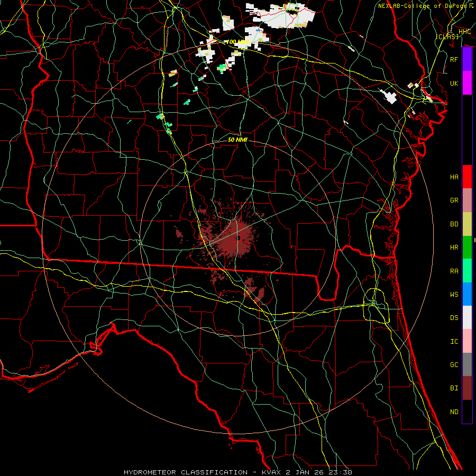This screenshot has width=476, height=476.
Task: Pick the HR green legend swatch
Action: pos(467,248)
